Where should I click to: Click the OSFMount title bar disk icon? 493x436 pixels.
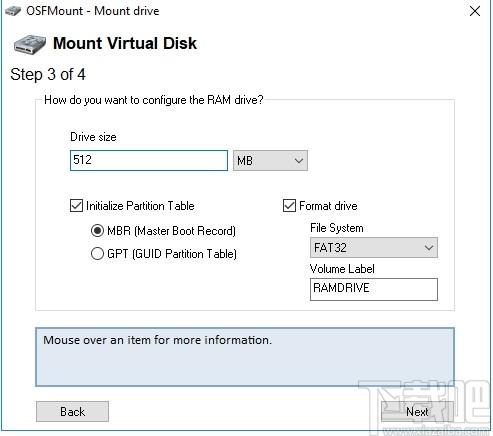coord(13,11)
